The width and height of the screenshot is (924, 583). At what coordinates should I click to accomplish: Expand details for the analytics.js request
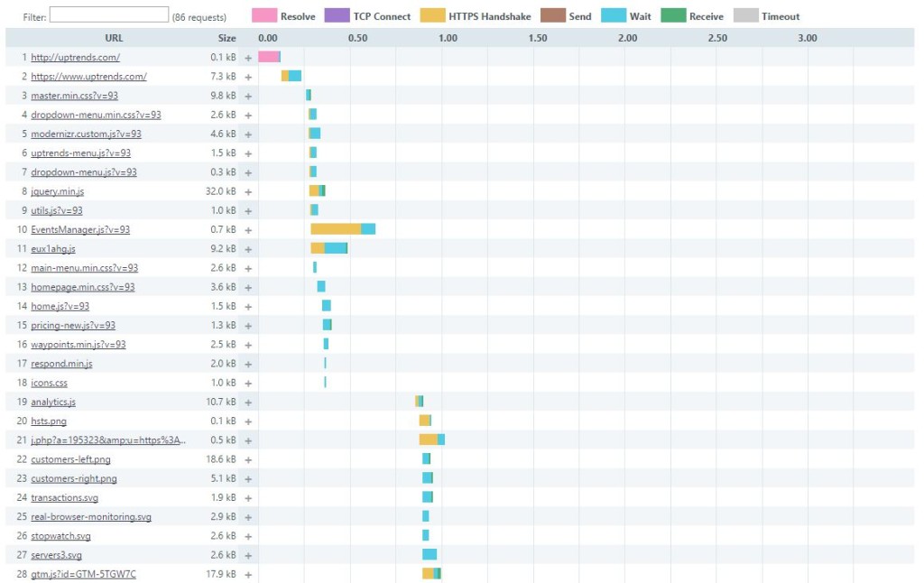point(249,401)
